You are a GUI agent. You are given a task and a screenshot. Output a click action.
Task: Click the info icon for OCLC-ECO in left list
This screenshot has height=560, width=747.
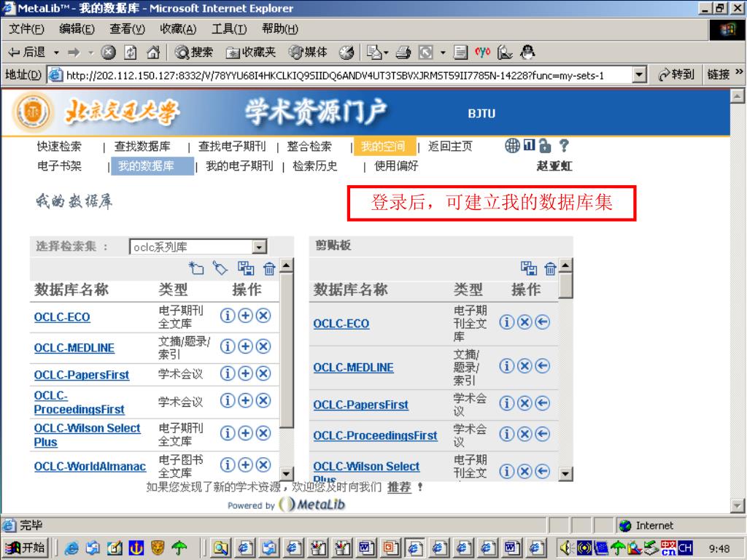pos(228,316)
